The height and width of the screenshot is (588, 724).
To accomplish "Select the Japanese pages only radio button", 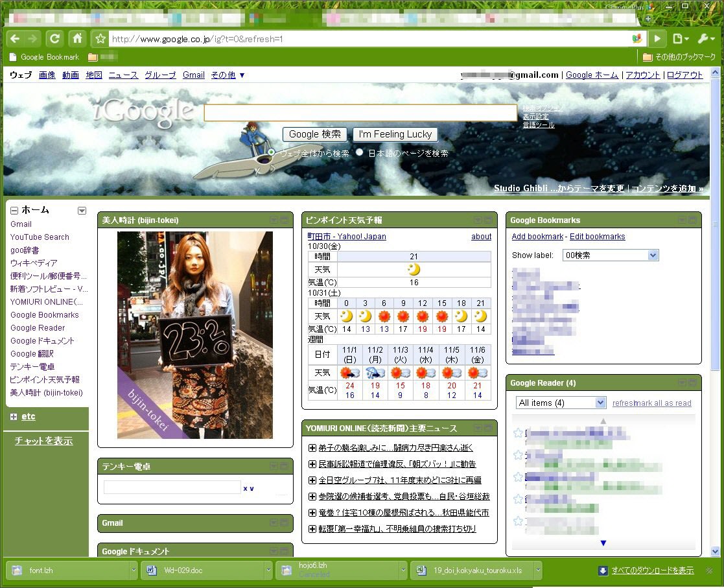I will (x=360, y=153).
